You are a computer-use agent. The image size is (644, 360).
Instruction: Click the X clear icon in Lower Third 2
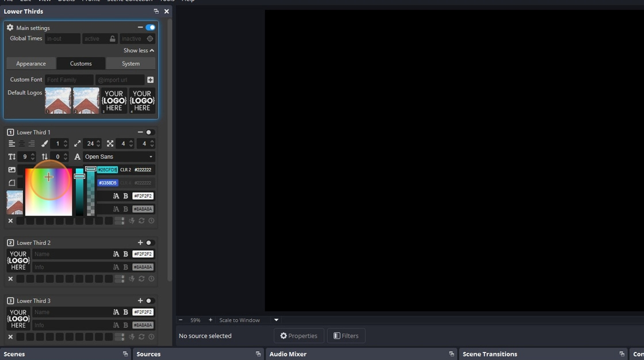[x=11, y=279]
